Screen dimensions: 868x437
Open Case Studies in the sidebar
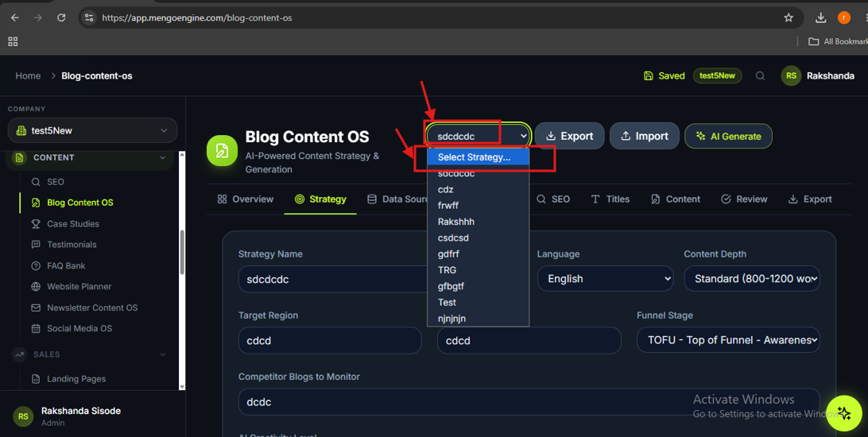(72, 224)
